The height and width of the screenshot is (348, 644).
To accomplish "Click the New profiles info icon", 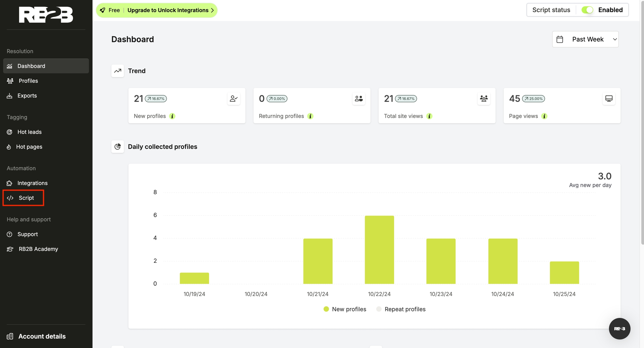I will (x=172, y=116).
